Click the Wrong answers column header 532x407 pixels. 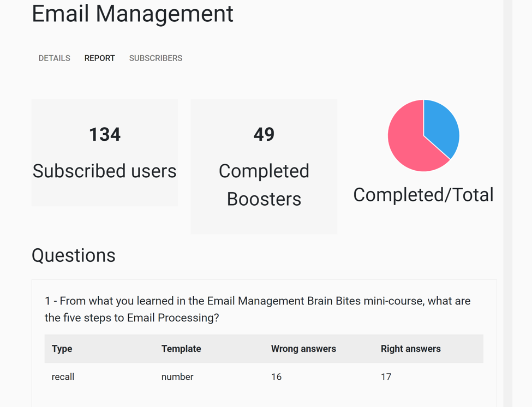pyautogui.click(x=303, y=349)
